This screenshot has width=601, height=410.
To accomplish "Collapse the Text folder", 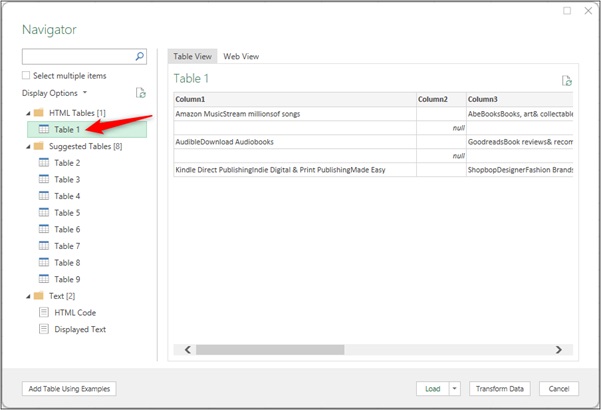I will click(x=27, y=296).
